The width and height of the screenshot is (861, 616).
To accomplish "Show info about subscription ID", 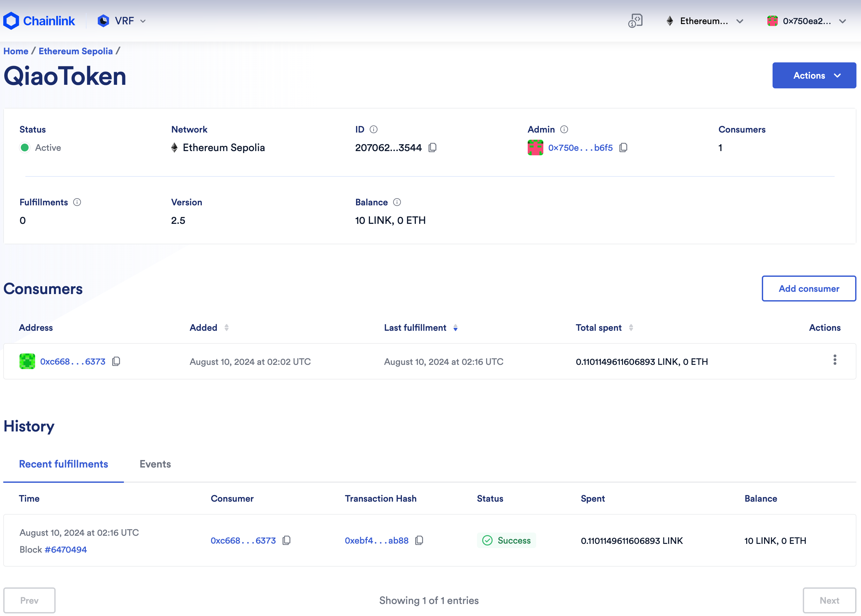I will (x=374, y=130).
